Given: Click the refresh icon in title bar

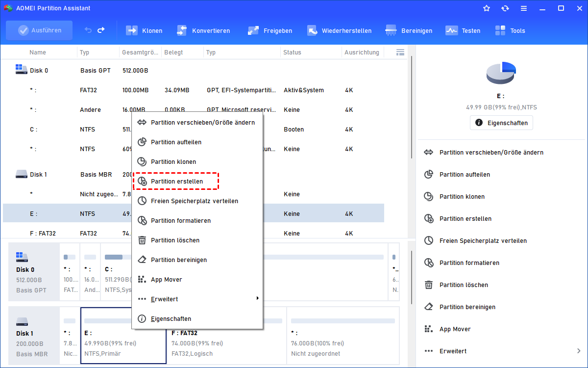Looking at the screenshot, I should 505,8.
